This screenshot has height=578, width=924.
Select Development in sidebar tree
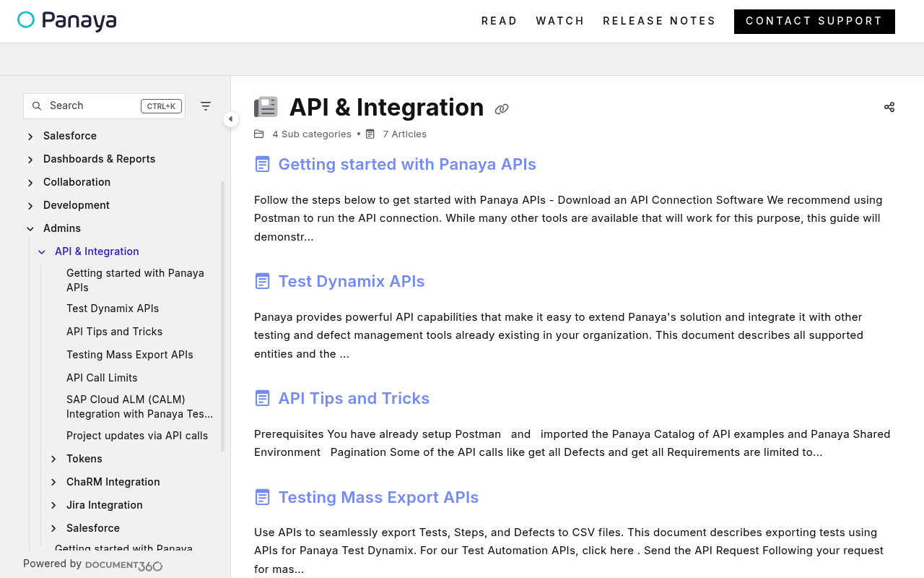[x=77, y=205]
